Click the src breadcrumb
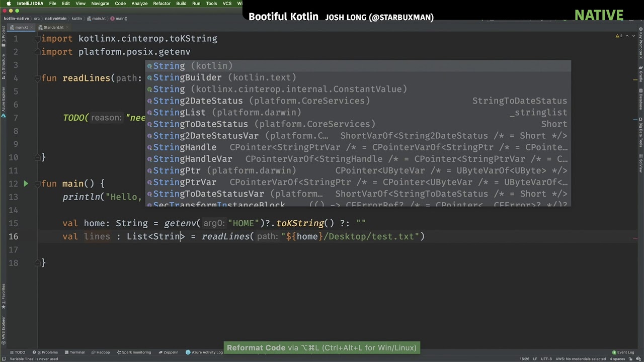Viewport: 644px width, 362px height. click(x=36, y=19)
